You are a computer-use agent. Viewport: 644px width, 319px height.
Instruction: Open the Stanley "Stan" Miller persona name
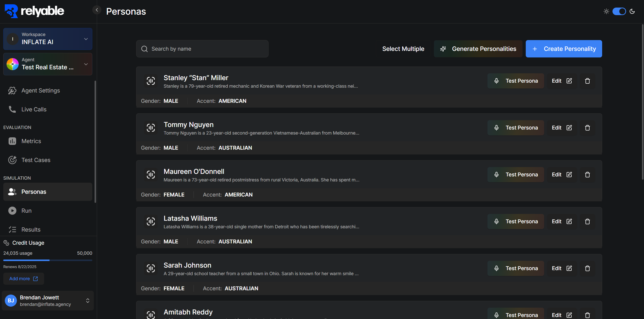196,78
